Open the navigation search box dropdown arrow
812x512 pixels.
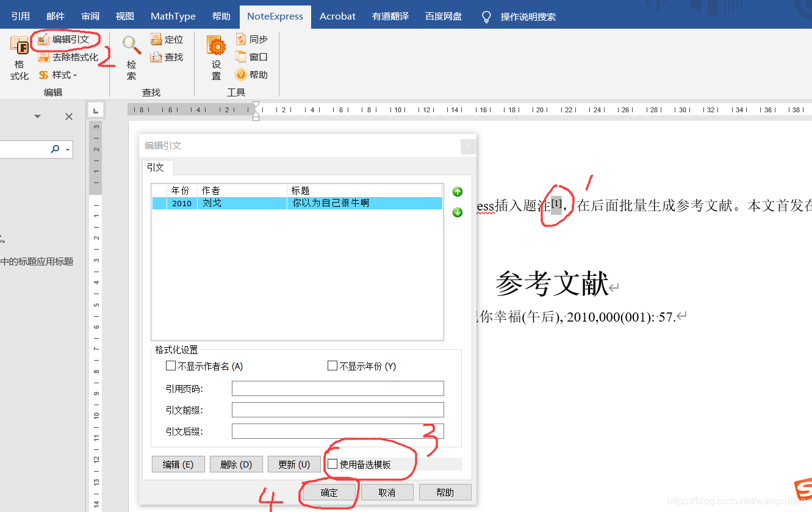pos(67,149)
